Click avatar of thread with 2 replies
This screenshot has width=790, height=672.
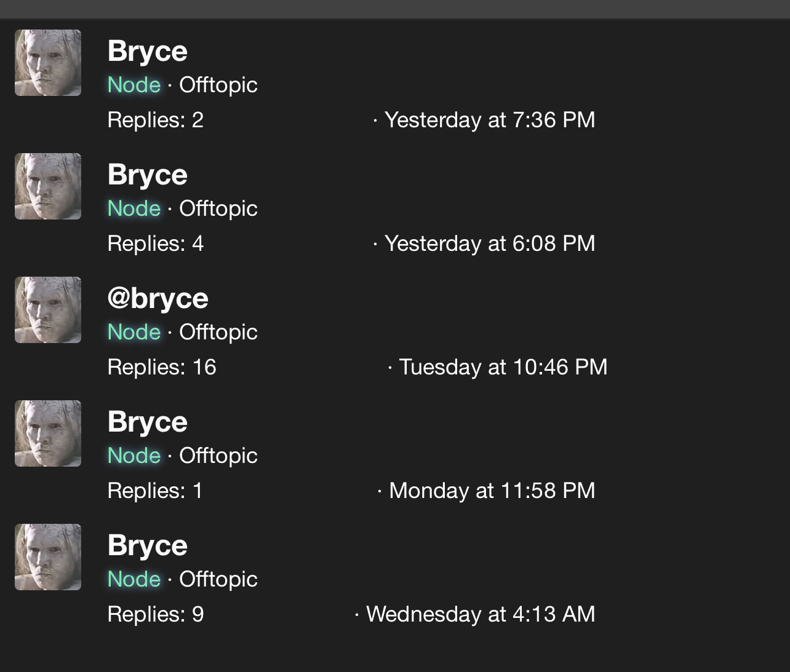pos(48,63)
